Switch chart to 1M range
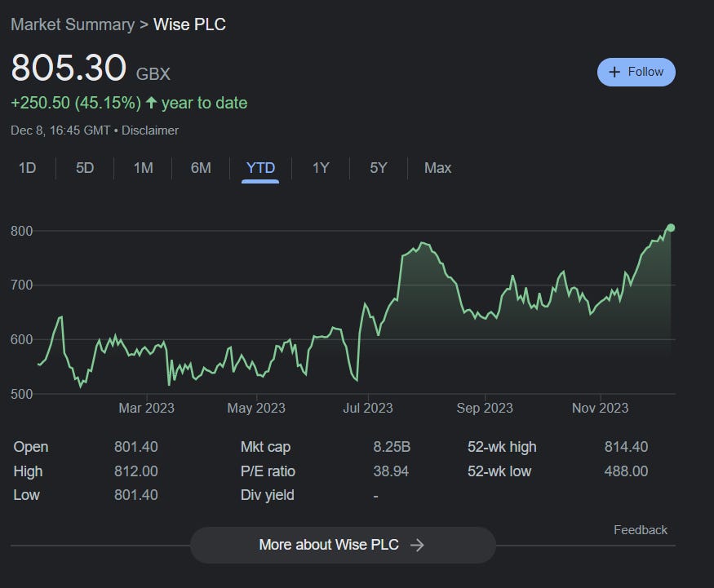Image resolution: width=714 pixels, height=588 pixels. tap(143, 168)
